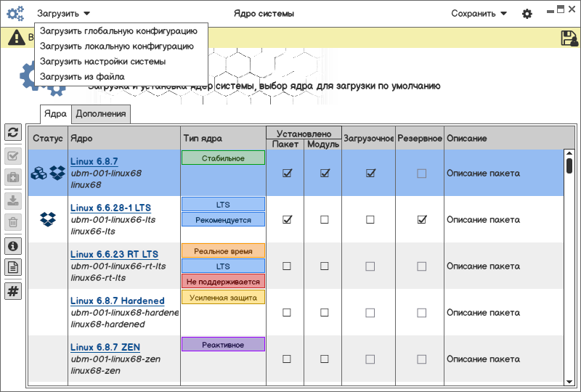Open the Linux 6.8.7 Hardened link
Viewport: 581px width, 392px height.
118,301
